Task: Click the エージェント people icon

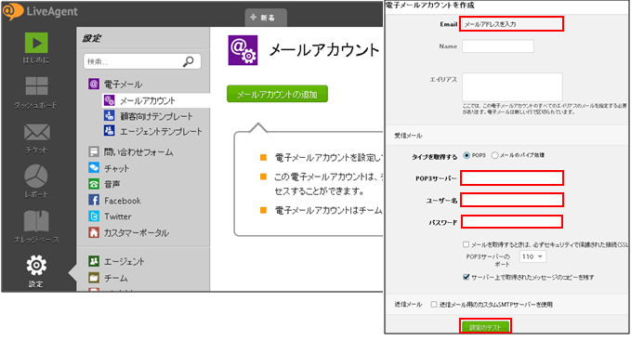Action: [94, 261]
